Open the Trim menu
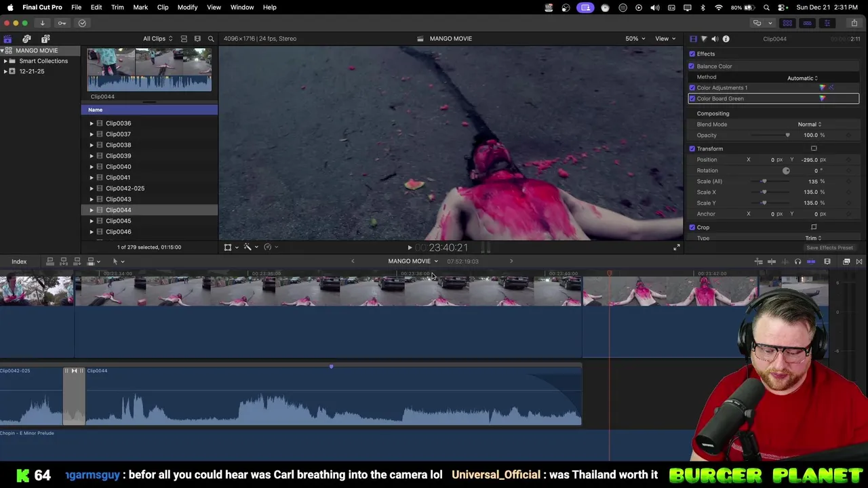Screen dimensions: 868x488 pos(117,7)
